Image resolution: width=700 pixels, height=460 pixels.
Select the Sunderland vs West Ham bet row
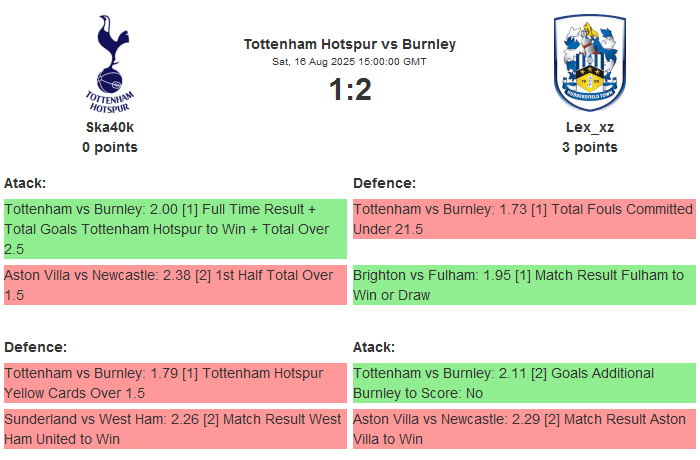[174, 429]
